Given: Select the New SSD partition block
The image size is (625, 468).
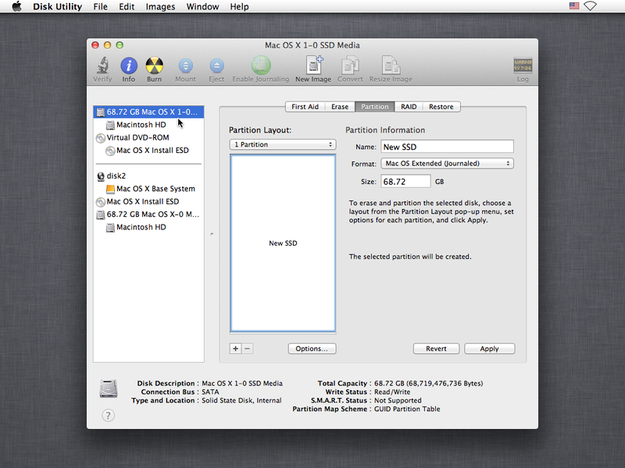Looking at the screenshot, I should 283,243.
